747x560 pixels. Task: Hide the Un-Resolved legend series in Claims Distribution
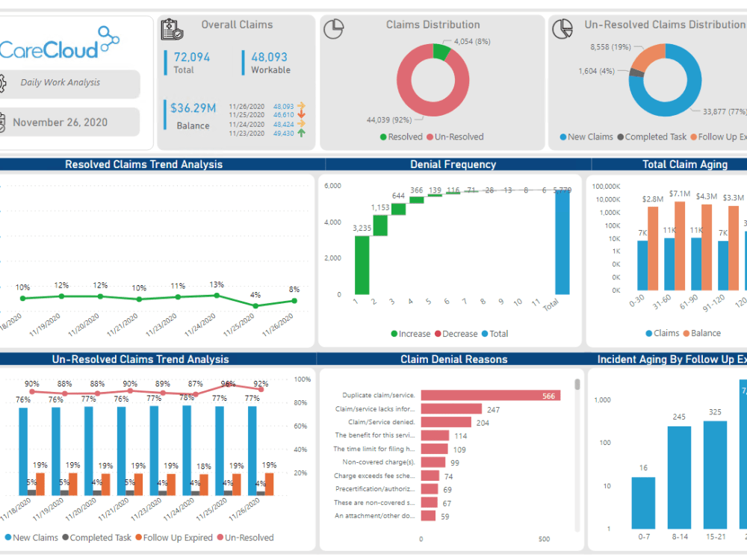click(454, 137)
